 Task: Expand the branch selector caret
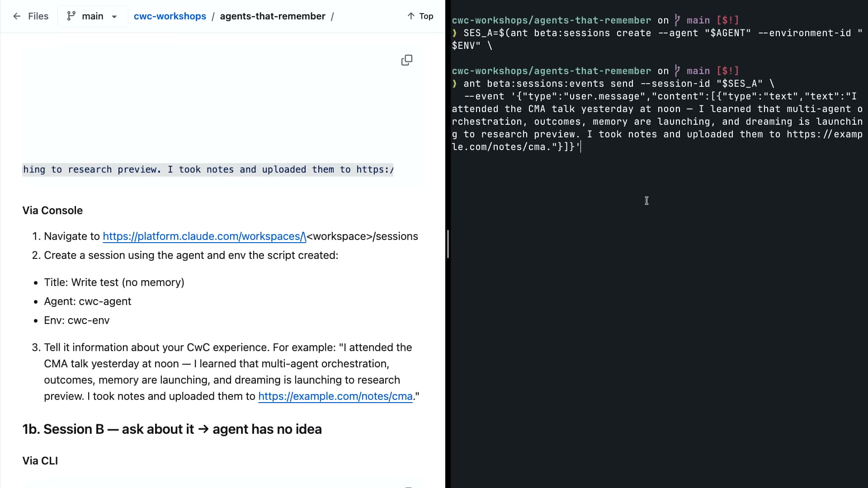114,17
